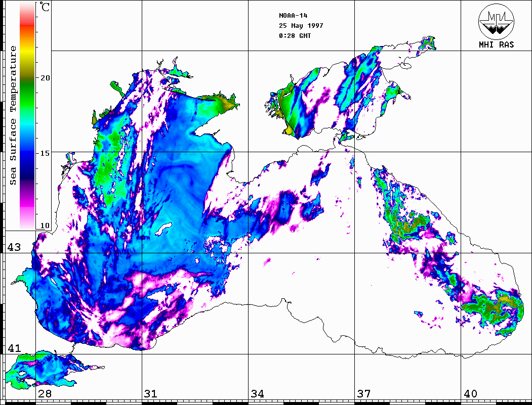Click longitude label 34
Viewport: 532px width, 405px height.
pyautogui.click(x=257, y=393)
